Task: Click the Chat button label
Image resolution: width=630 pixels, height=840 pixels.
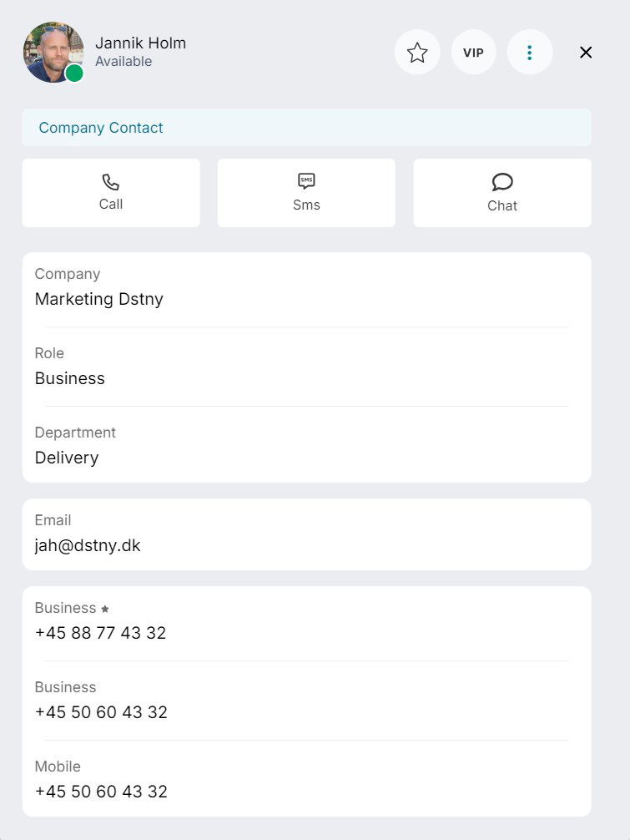Action: [502, 205]
